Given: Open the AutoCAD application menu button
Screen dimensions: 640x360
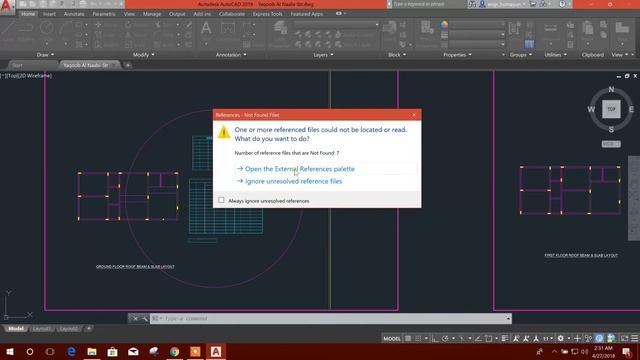Looking at the screenshot, I should point(6,6).
